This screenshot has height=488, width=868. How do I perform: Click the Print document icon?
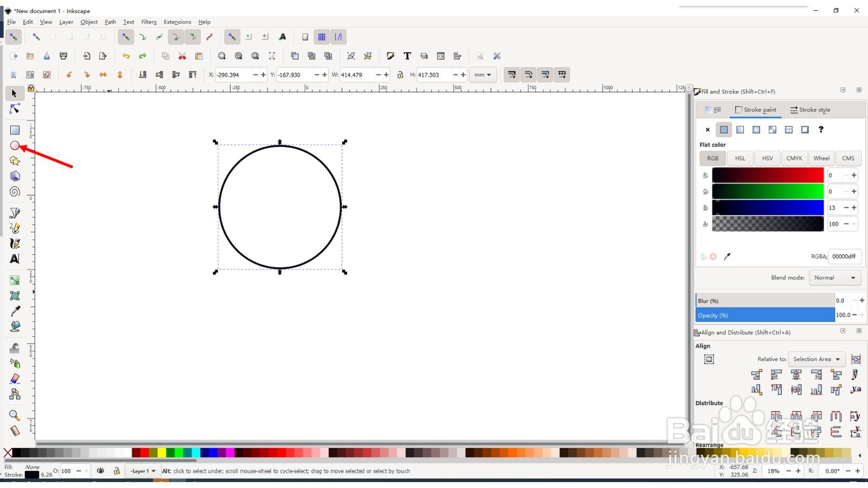coord(63,56)
